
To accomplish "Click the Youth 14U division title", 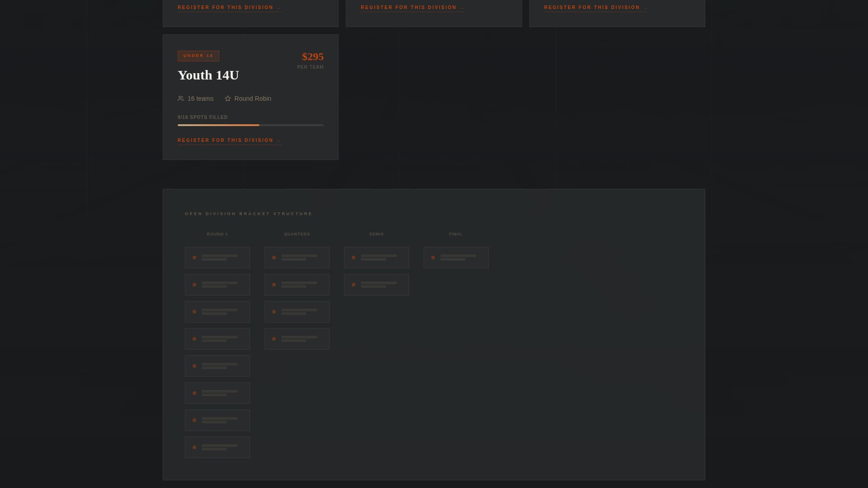I will (208, 75).
